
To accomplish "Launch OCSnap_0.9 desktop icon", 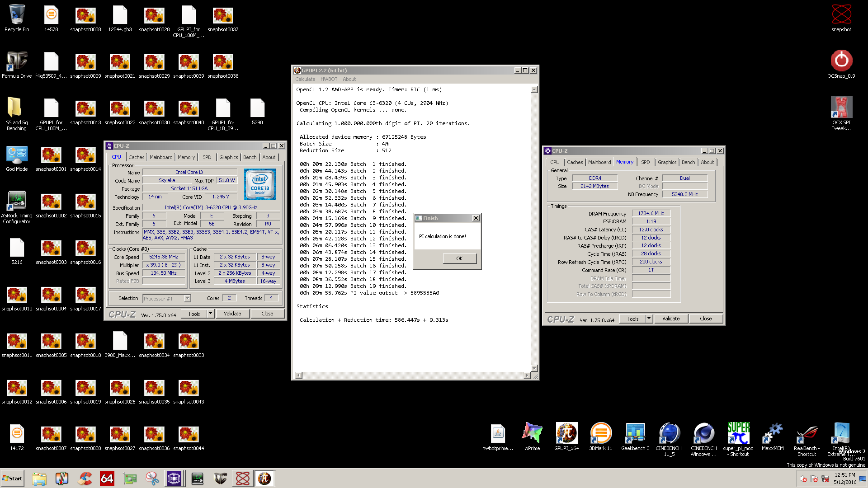I will (x=841, y=65).
